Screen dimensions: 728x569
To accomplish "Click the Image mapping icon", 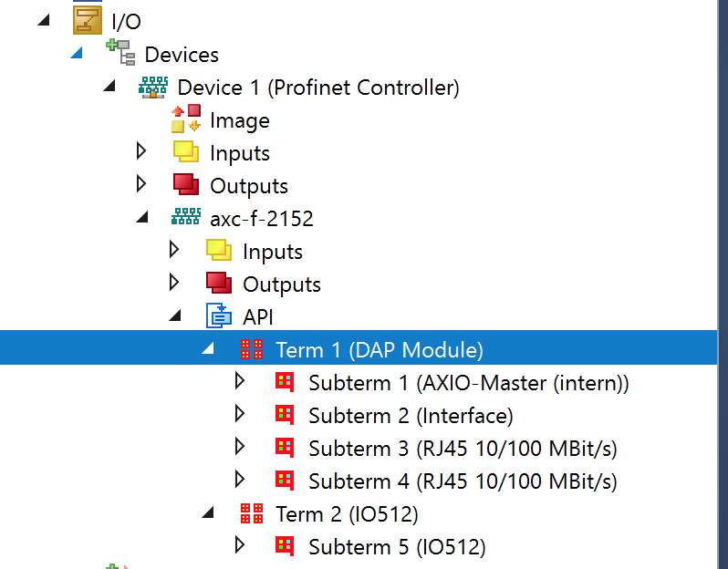I will pyautogui.click(x=186, y=119).
